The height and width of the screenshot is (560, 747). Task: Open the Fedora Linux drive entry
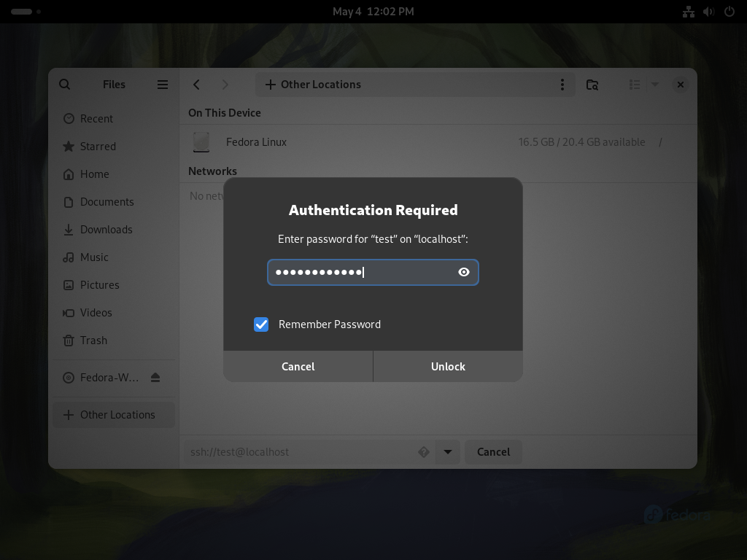click(x=438, y=142)
